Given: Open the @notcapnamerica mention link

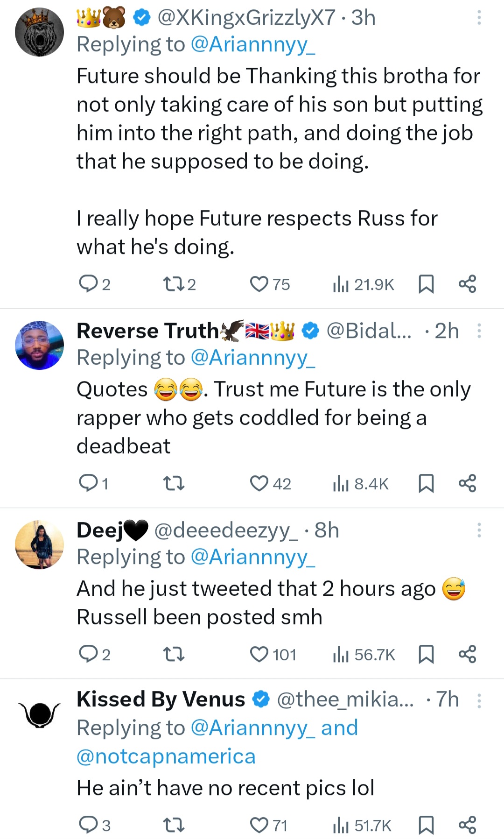Looking at the screenshot, I should pos(166,756).
